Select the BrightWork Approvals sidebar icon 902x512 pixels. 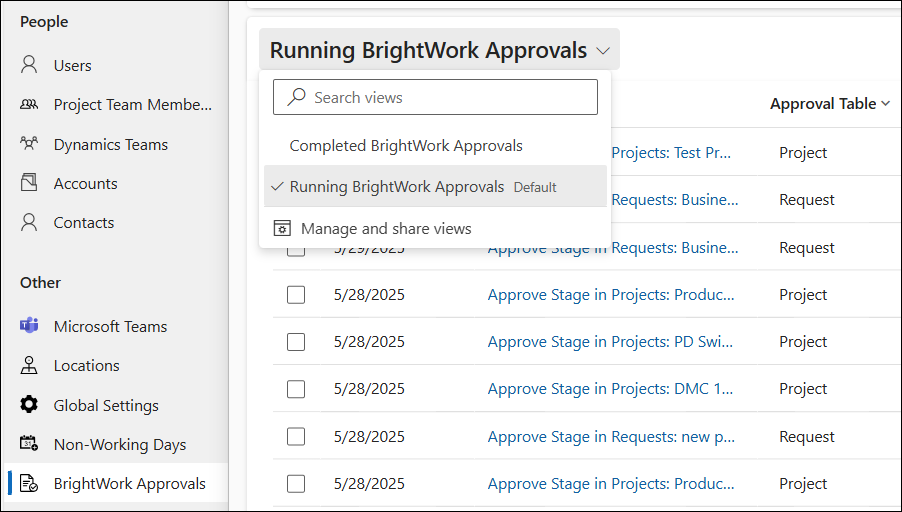pos(29,484)
